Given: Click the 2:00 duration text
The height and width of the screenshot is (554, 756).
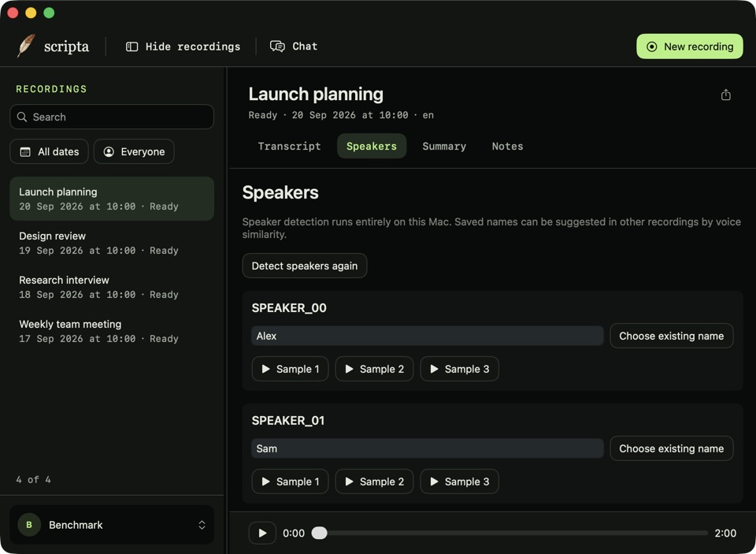Looking at the screenshot, I should (x=725, y=533).
